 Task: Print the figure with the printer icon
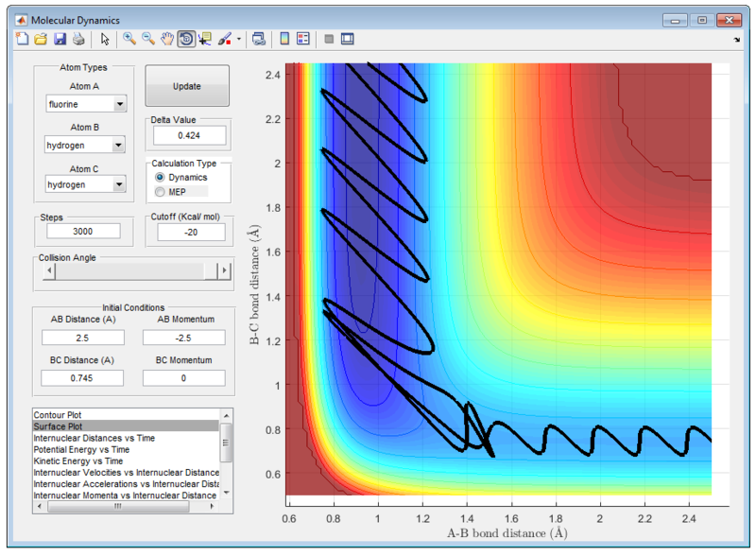coord(77,39)
